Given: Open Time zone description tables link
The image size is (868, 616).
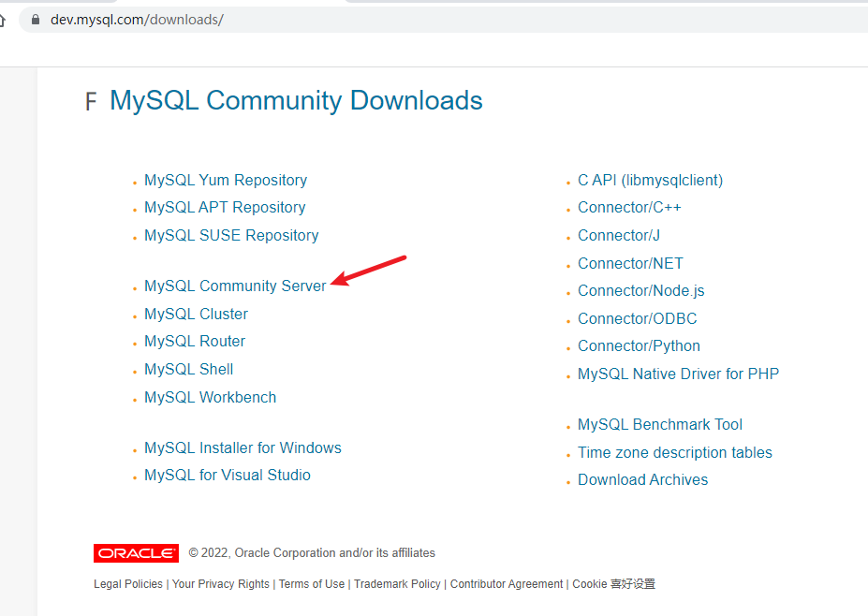Looking at the screenshot, I should [675, 453].
